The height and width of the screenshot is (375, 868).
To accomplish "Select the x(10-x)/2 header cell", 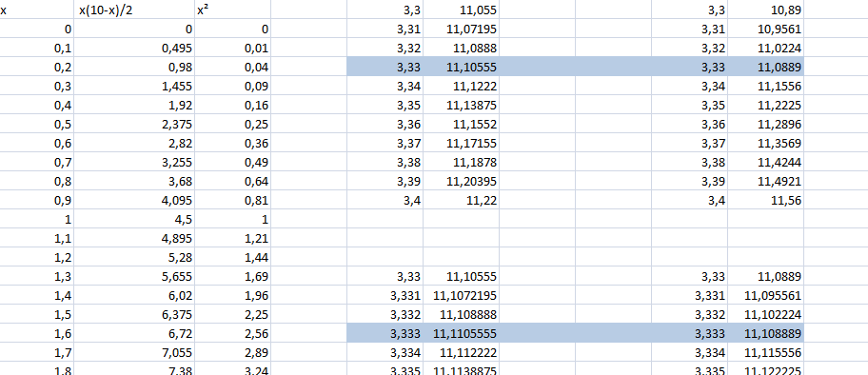I will [134, 10].
